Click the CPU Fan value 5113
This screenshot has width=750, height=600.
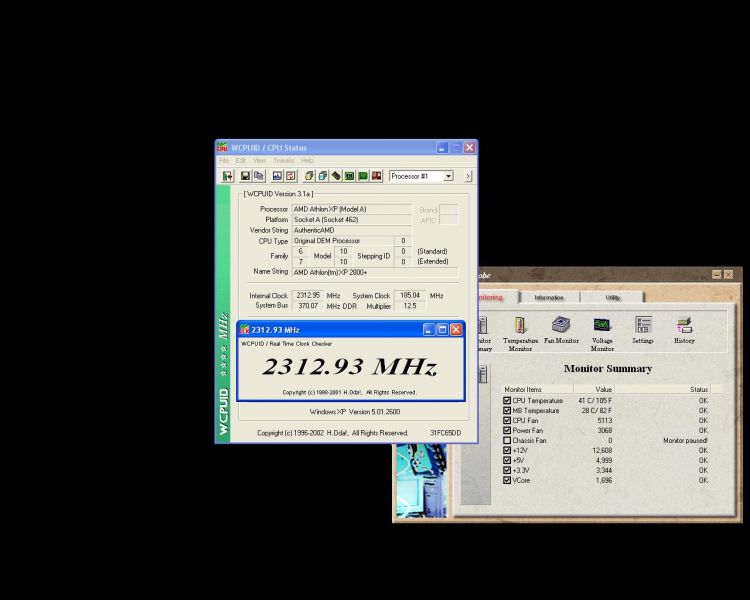[605, 421]
